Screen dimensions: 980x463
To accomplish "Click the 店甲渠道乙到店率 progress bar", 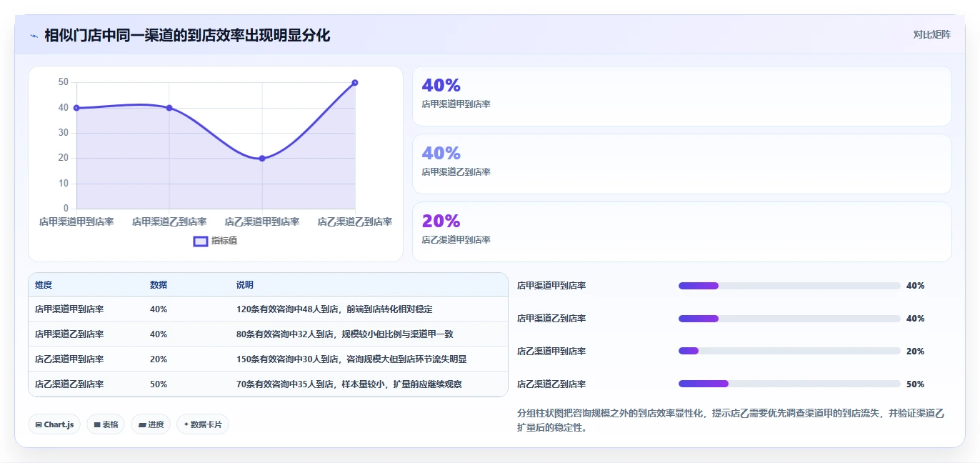I will (x=789, y=319).
